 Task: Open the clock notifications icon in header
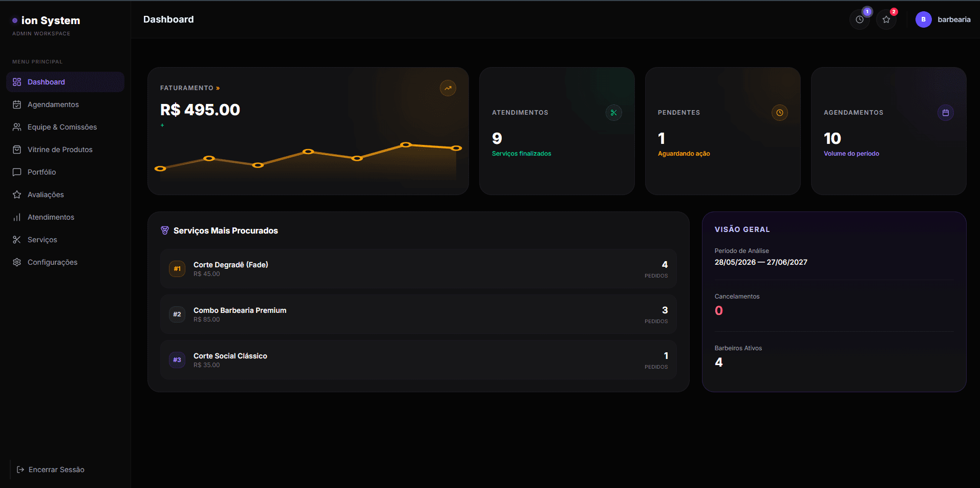tap(860, 19)
